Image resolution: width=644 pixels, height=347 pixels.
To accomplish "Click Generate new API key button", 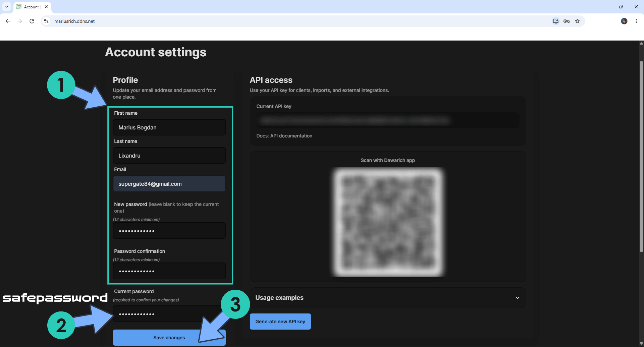I will tap(280, 322).
